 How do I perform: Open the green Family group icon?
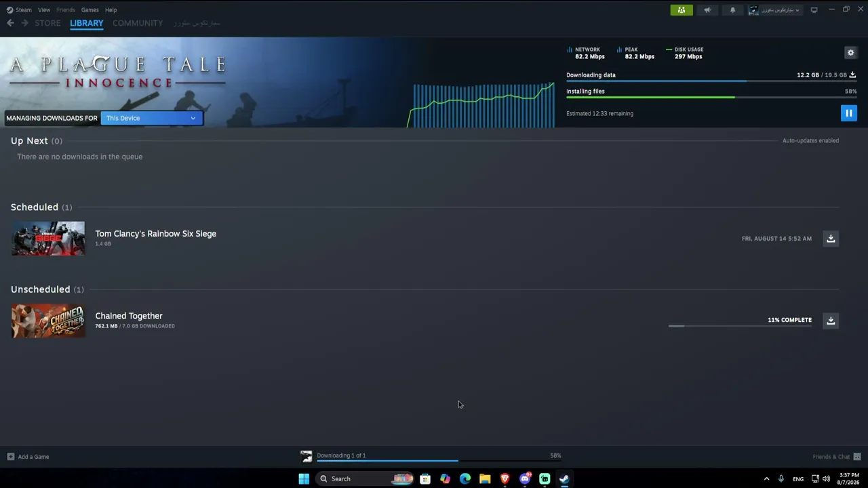(x=682, y=9)
